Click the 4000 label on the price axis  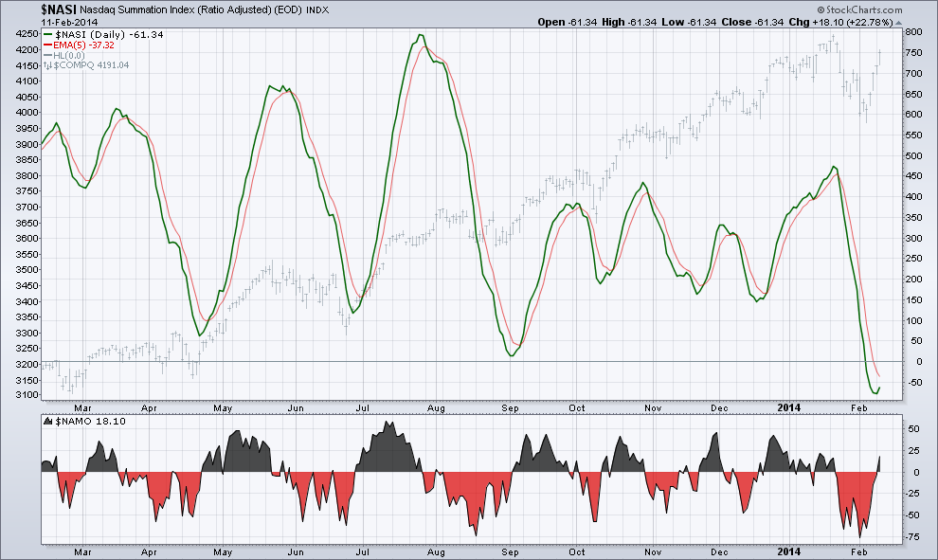click(28, 113)
